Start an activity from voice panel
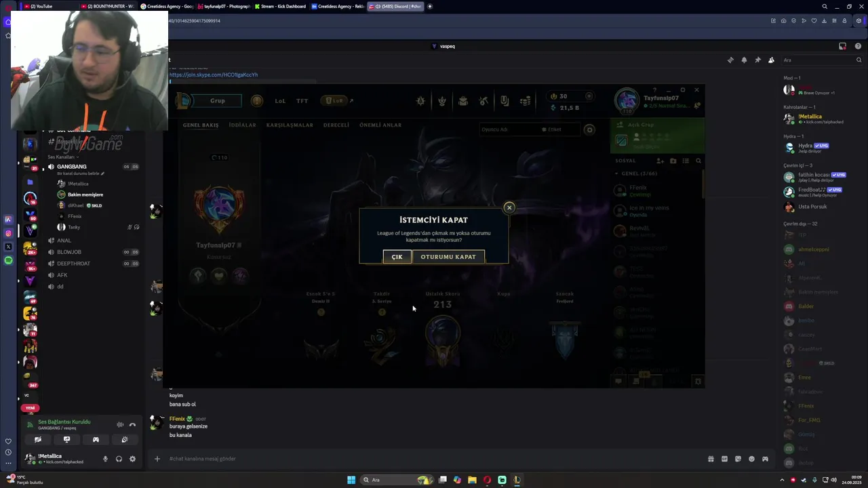The width and height of the screenshot is (868, 488). (96, 440)
